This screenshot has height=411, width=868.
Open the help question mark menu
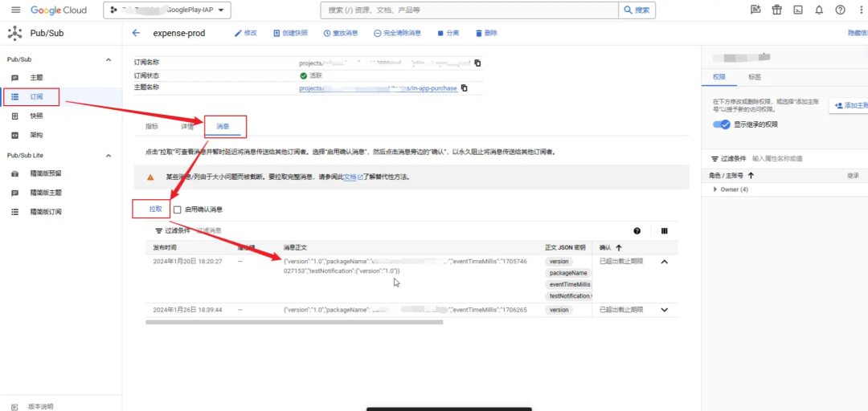(x=841, y=10)
